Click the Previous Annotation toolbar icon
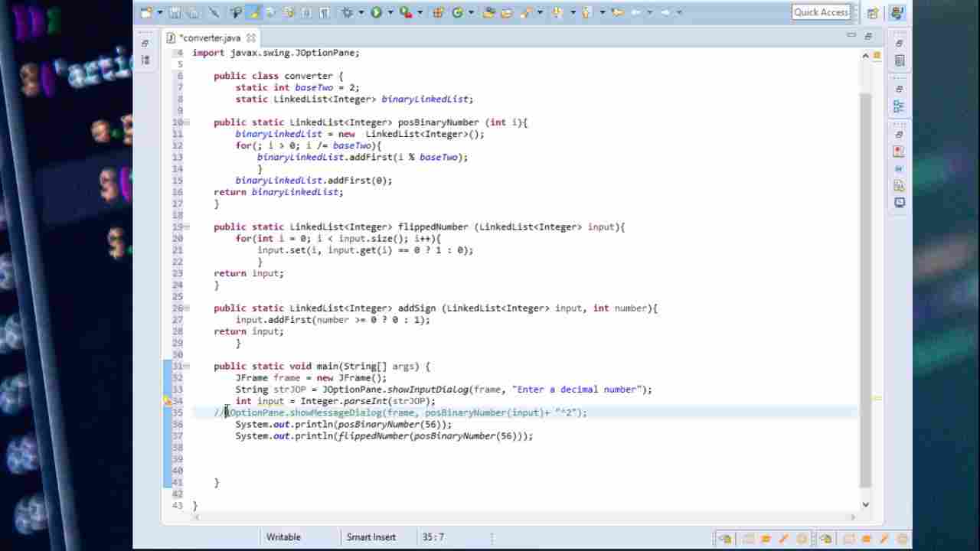Screen dimensions: 980x551 tap(586, 12)
